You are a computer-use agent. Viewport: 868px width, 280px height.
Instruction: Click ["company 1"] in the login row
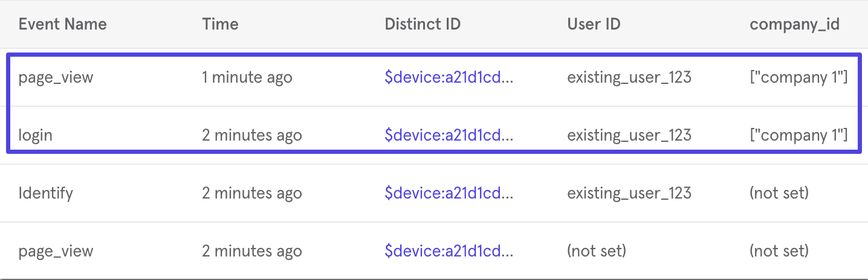point(798,135)
